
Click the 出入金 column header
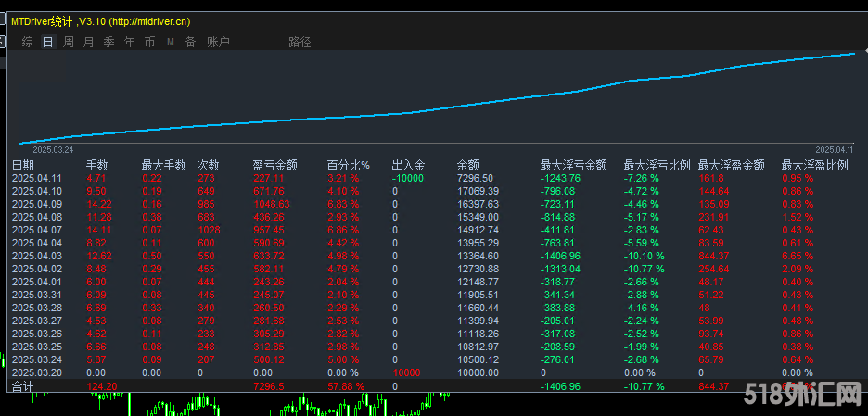point(408,166)
